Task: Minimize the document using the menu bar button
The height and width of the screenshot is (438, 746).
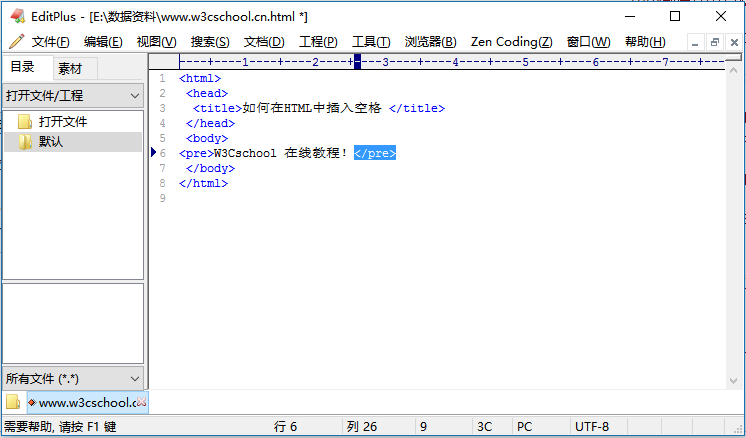Action: point(693,42)
